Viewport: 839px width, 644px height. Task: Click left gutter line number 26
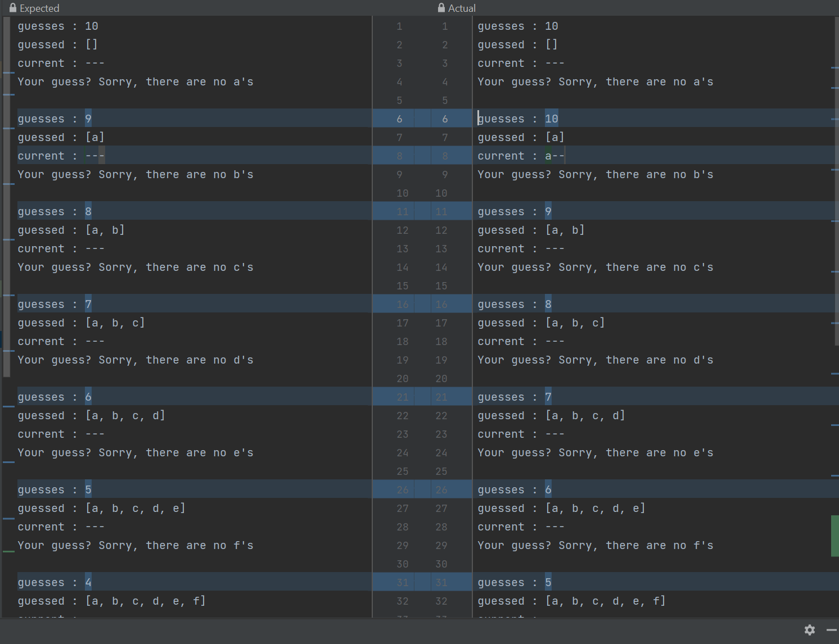(x=402, y=490)
